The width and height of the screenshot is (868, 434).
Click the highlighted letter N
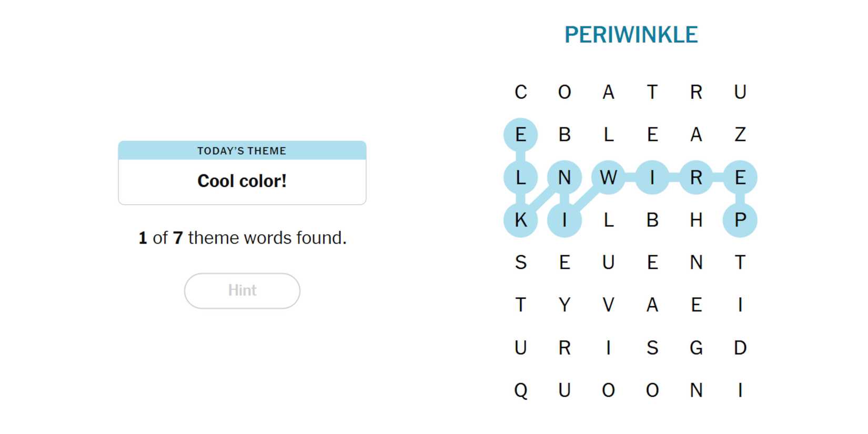click(x=564, y=177)
